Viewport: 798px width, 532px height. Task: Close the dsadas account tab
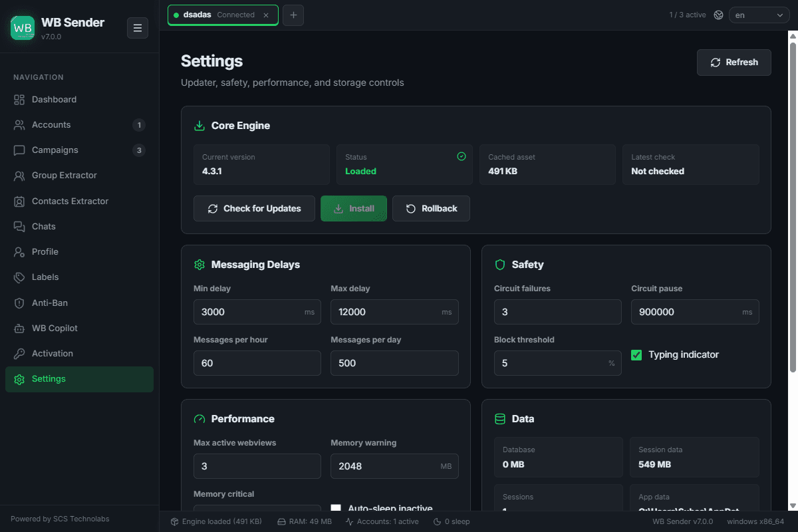tap(266, 15)
